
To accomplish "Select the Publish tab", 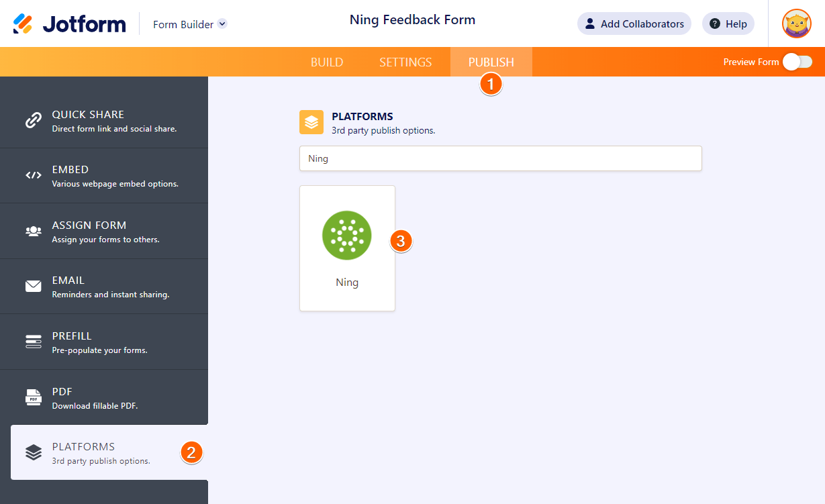I will [x=491, y=62].
